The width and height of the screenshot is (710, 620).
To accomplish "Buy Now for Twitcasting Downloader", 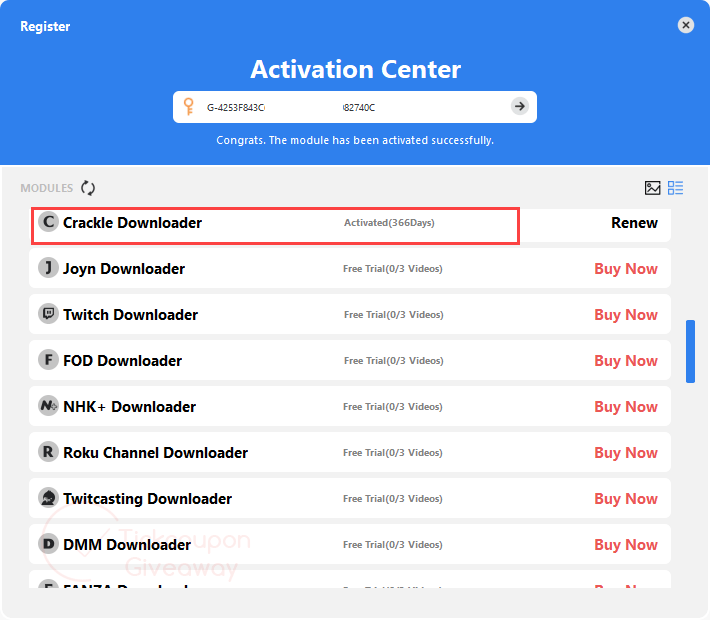I will pos(626,499).
